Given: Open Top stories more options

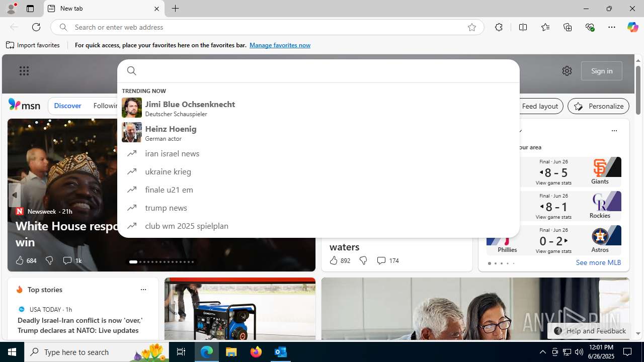Looking at the screenshot, I should point(143,290).
